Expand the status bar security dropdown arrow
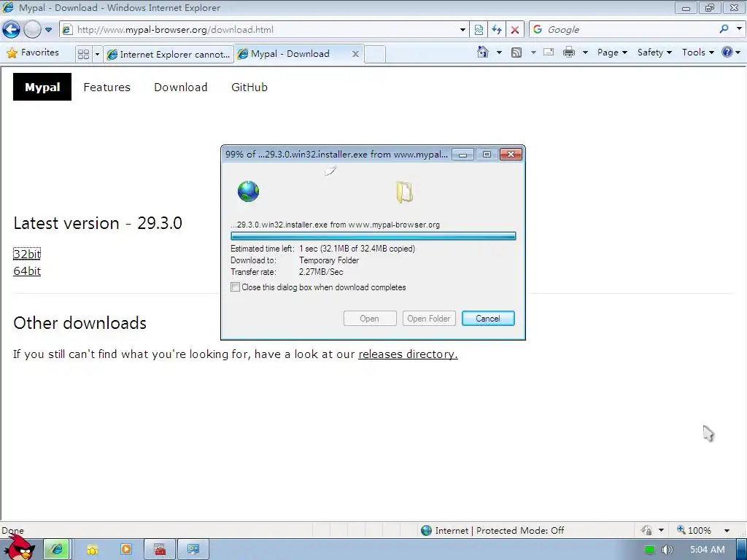This screenshot has height=560, width=747. click(661, 531)
